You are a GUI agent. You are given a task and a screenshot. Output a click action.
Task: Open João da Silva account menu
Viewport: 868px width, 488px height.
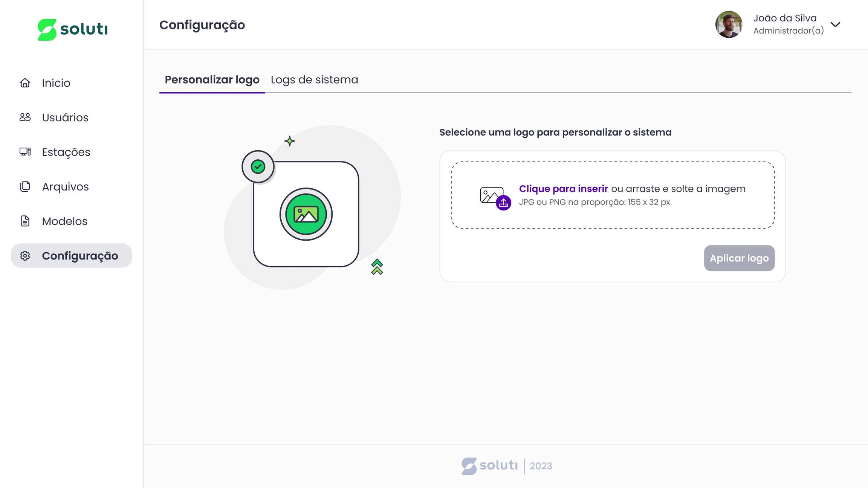[x=785, y=18]
